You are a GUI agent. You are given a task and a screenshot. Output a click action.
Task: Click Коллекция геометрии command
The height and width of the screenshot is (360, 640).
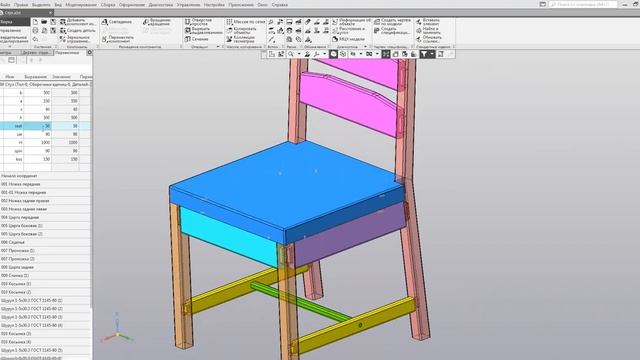240,39
